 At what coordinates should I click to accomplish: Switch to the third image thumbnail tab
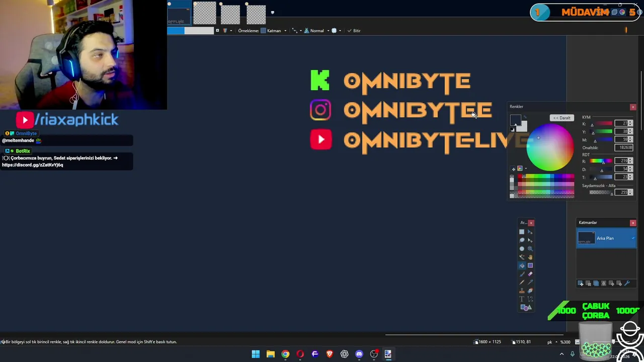[x=230, y=15]
